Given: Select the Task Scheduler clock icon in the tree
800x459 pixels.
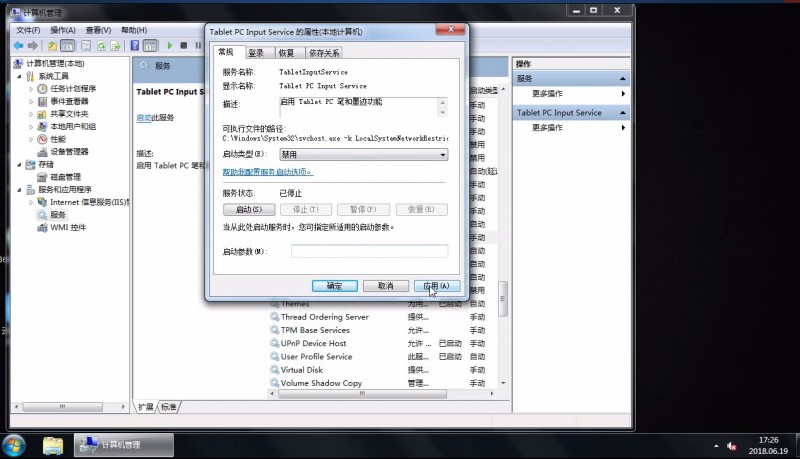Looking at the screenshot, I should (x=42, y=89).
